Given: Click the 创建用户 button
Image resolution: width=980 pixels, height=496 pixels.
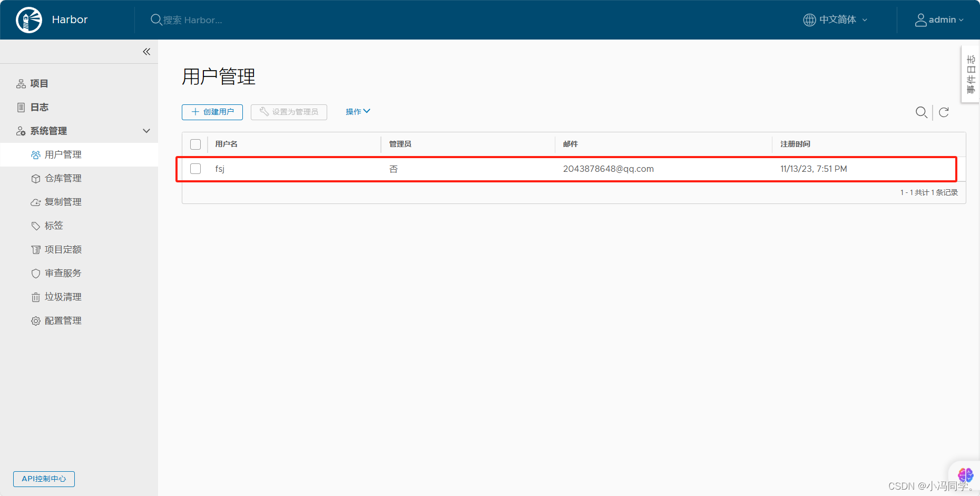Looking at the screenshot, I should 212,112.
